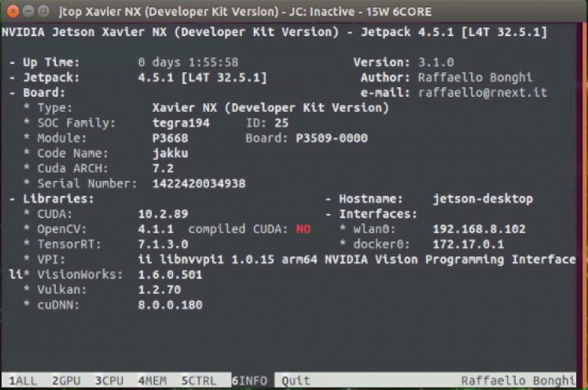Click the red NO compiled CUDA value
This screenshot has height=390, width=588.
coord(303,229)
